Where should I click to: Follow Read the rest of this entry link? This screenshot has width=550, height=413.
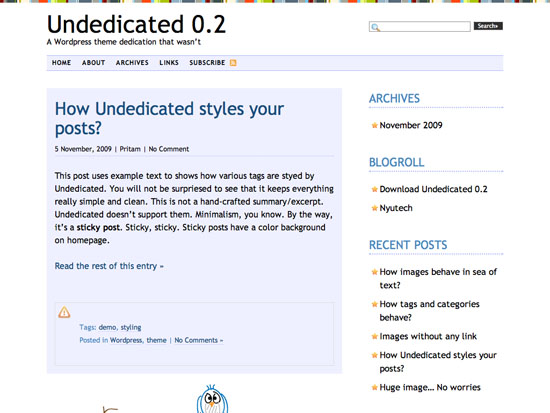[109, 266]
